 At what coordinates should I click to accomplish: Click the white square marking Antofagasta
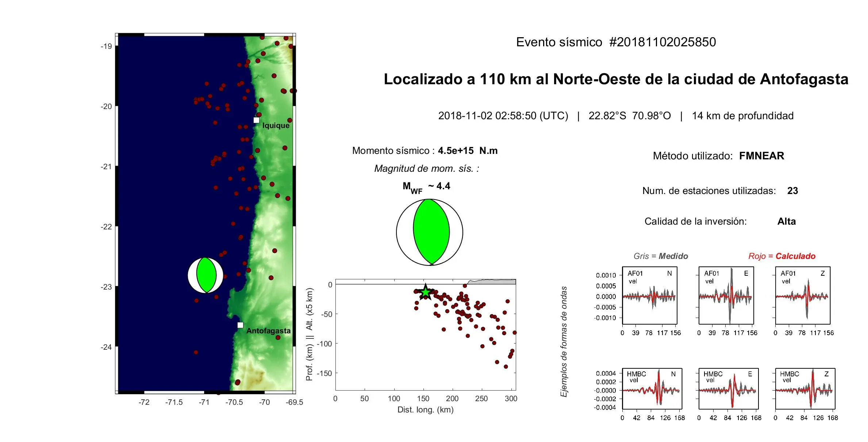[x=240, y=325]
